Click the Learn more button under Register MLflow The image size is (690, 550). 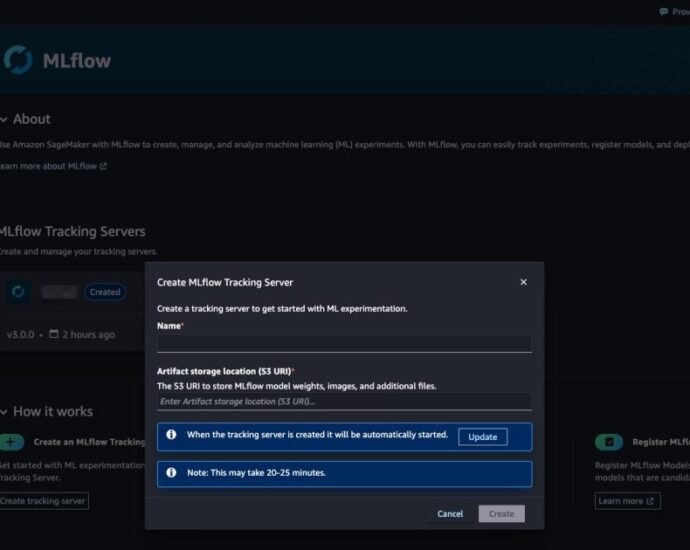coord(628,501)
